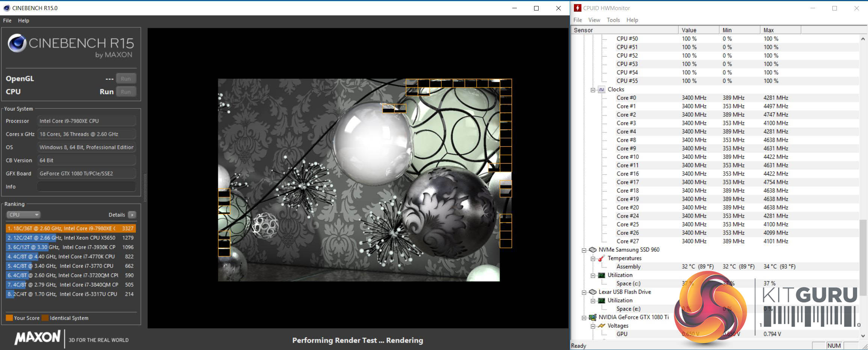Select the Intel Xeon X5650 ranking entry
This screenshot has height=350, width=868.
click(71, 238)
